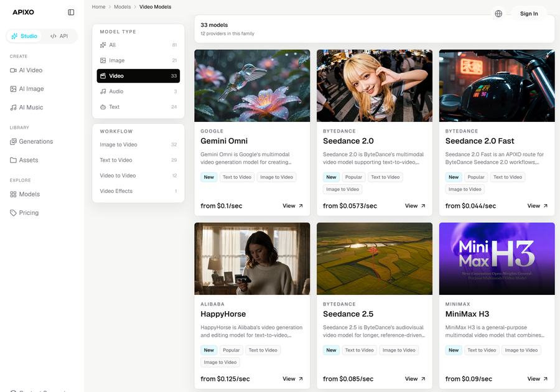Click the API code brackets icon
560x392 pixels.
pyautogui.click(x=54, y=36)
